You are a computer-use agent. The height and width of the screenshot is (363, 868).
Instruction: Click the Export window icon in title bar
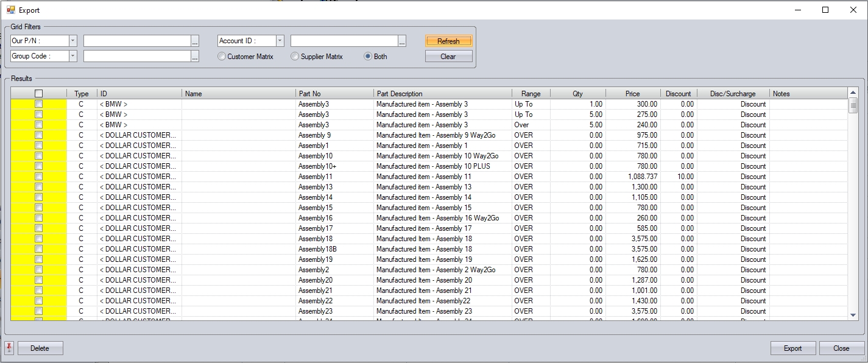pos(10,10)
